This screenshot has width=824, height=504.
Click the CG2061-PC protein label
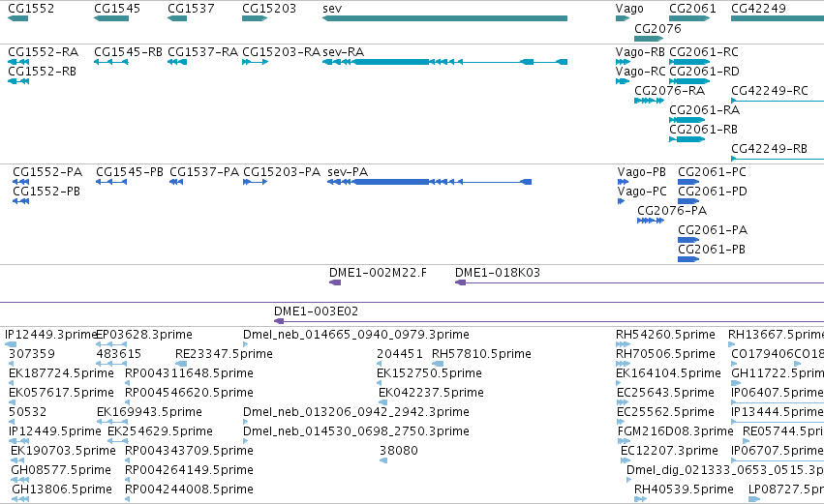(x=712, y=172)
